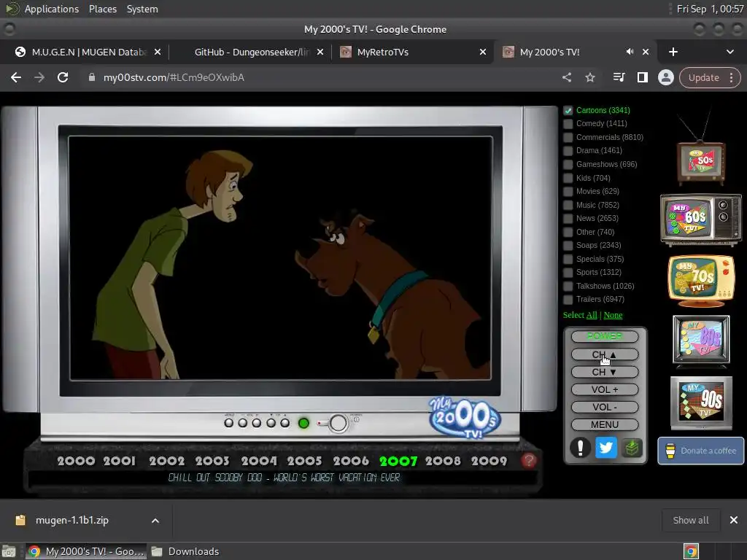The width and height of the screenshot is (747, 560).
Task: Select the year 2000
Action: pos(76,461)
